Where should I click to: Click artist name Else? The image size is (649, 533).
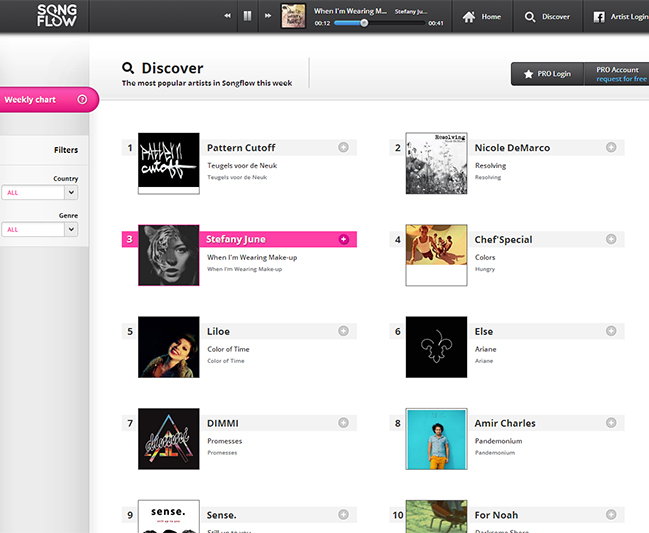tap(484, 331)
